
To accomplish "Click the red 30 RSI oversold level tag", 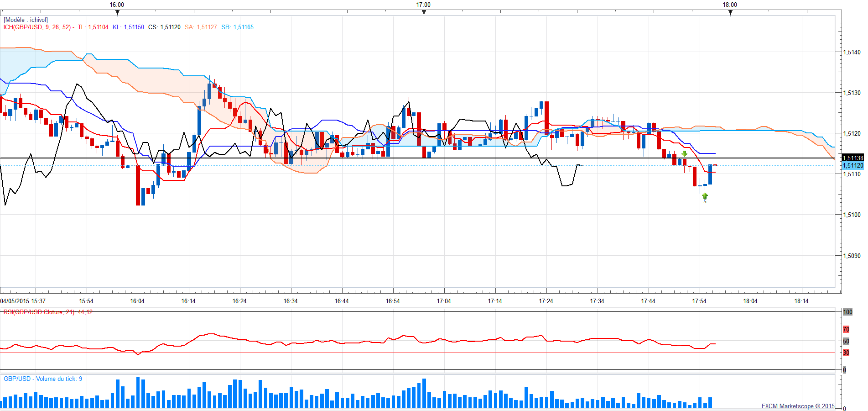I will [x=846, y=353].
